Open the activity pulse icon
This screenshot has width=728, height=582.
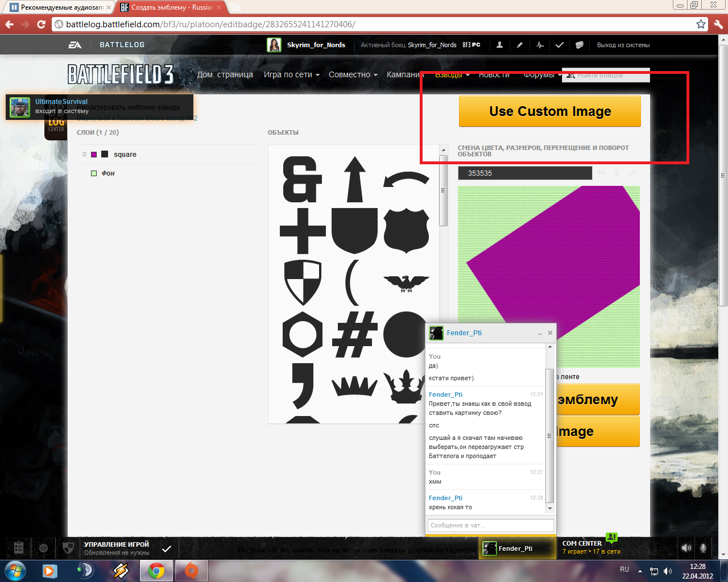[540, 45]
